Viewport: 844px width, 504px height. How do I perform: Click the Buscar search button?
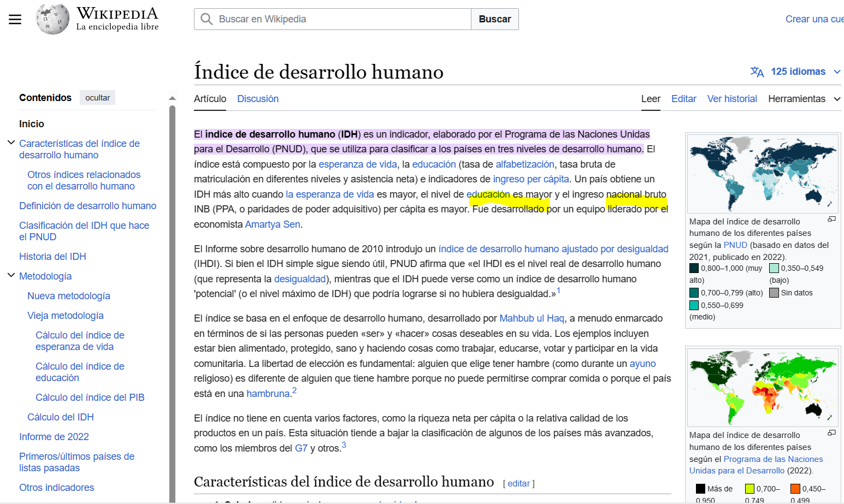pos(495,19)
